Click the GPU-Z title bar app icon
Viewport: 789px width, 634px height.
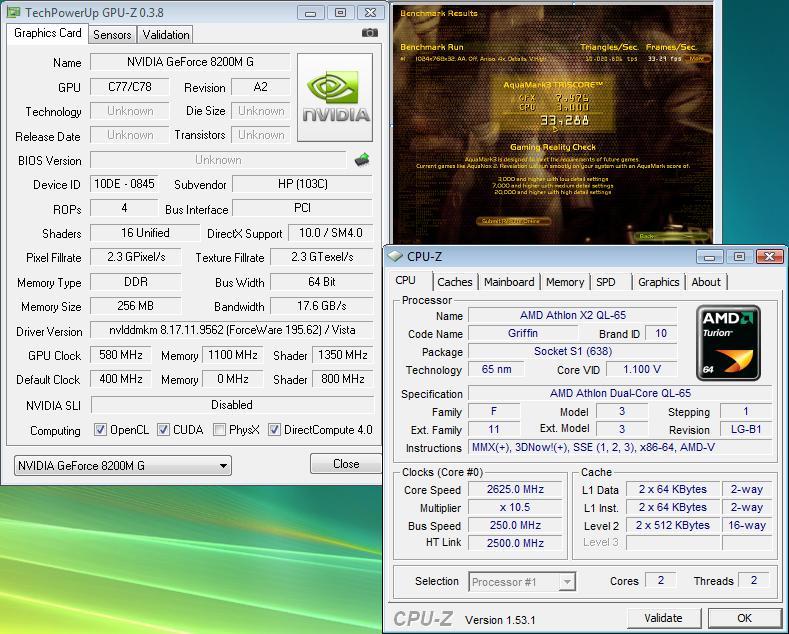pyautogui.click(x=14, y=12)
